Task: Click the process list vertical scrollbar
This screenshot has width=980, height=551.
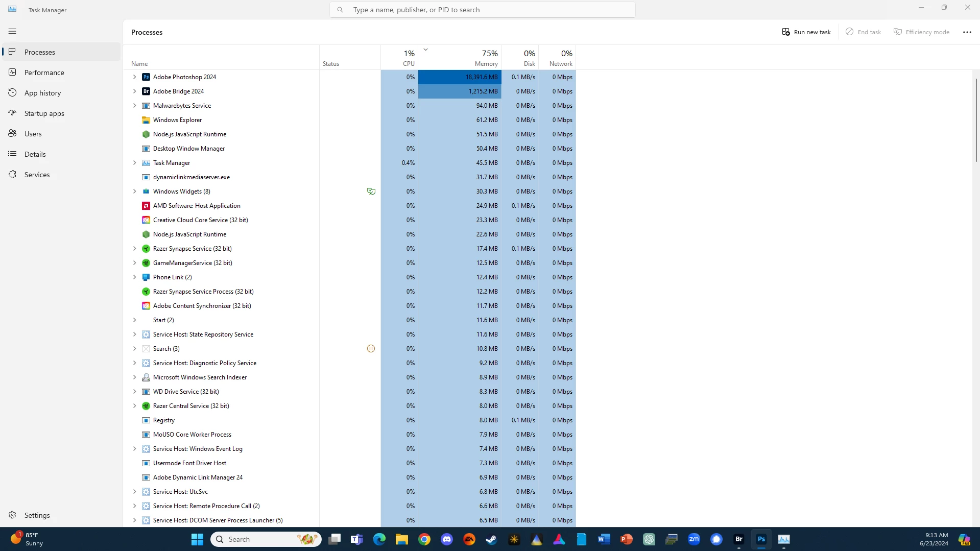Action: 976,121
